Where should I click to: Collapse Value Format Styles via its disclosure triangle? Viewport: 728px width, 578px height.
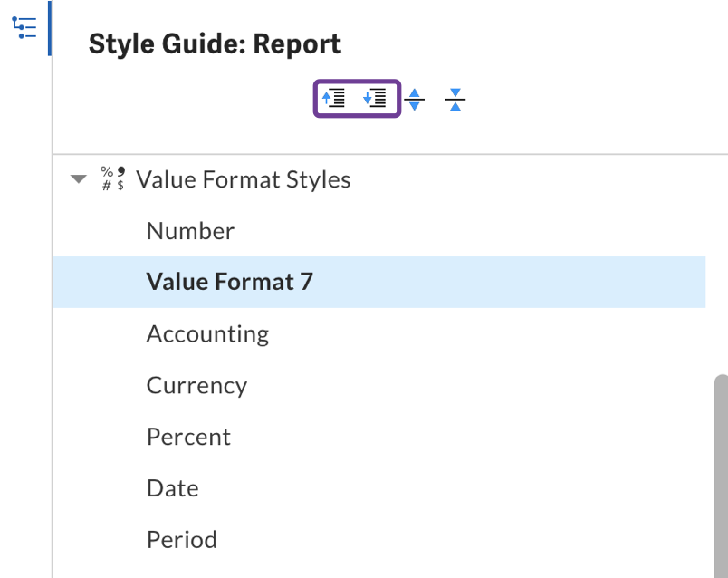click(78, 178)
